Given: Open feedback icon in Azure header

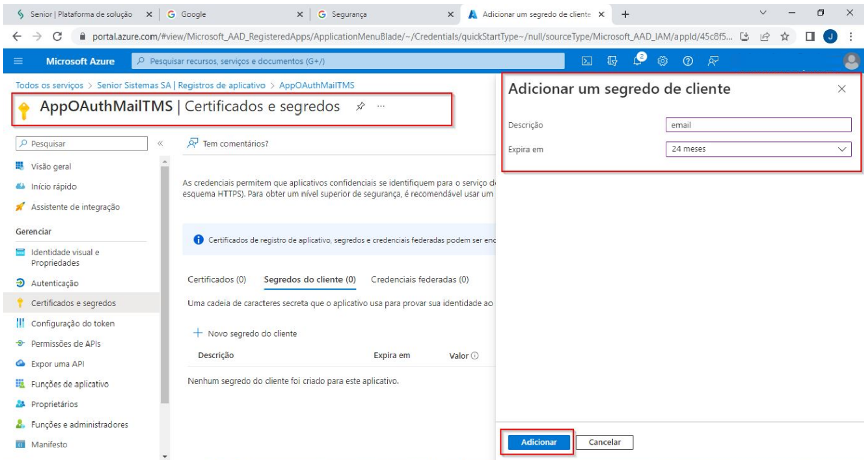Looking at the screenshot, I should (713, 61).
